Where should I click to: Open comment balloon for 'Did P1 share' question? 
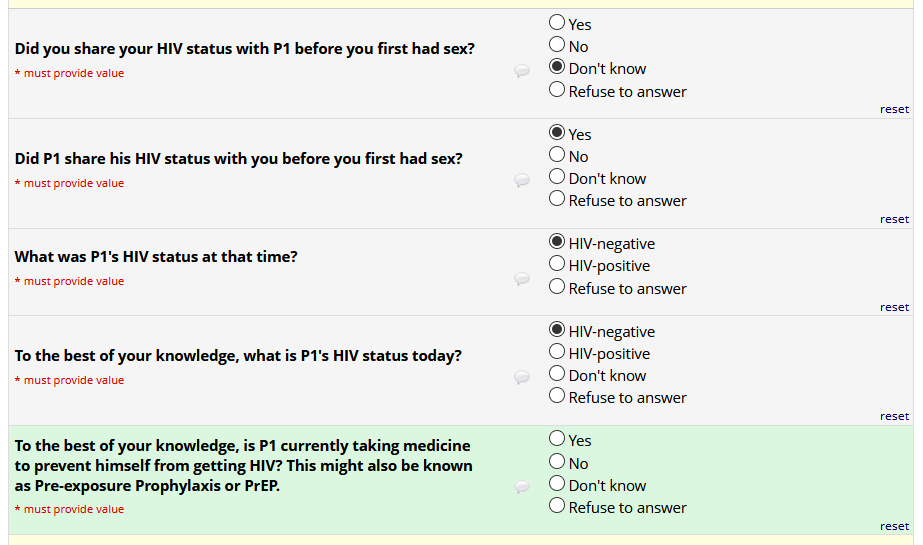(521, 180)
